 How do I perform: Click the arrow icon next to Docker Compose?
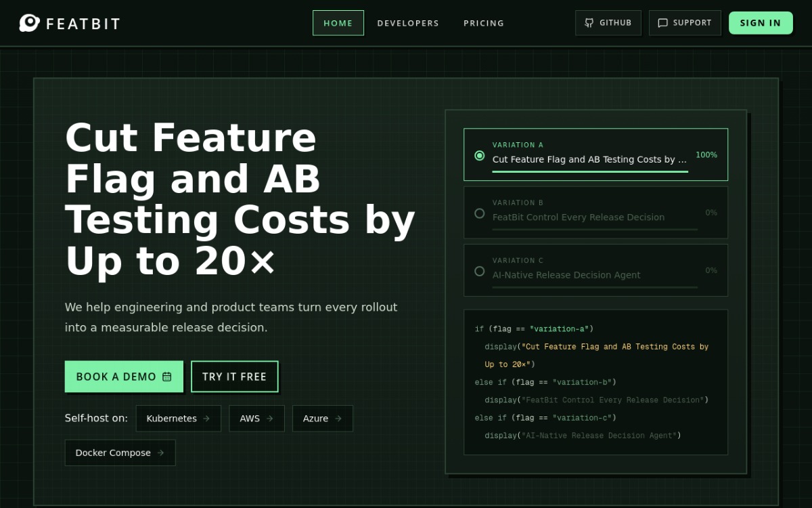[x=160, y=453]
